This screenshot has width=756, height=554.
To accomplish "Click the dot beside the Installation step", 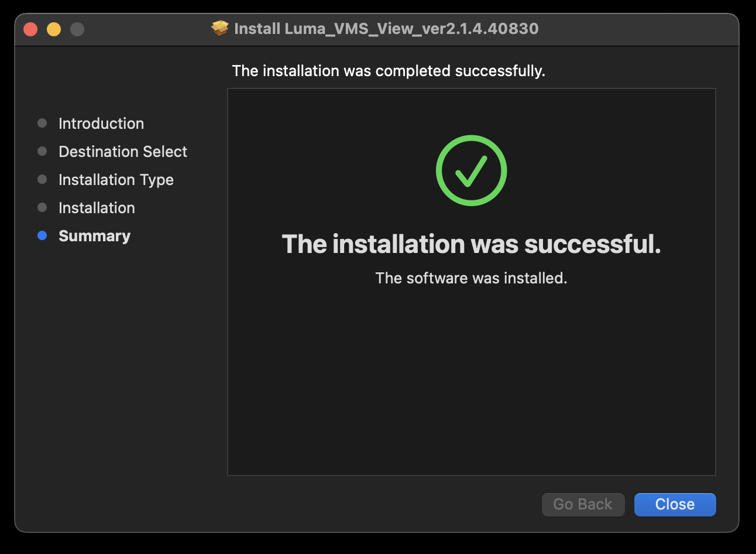I will pyautogui.click(x=42, y=207).
